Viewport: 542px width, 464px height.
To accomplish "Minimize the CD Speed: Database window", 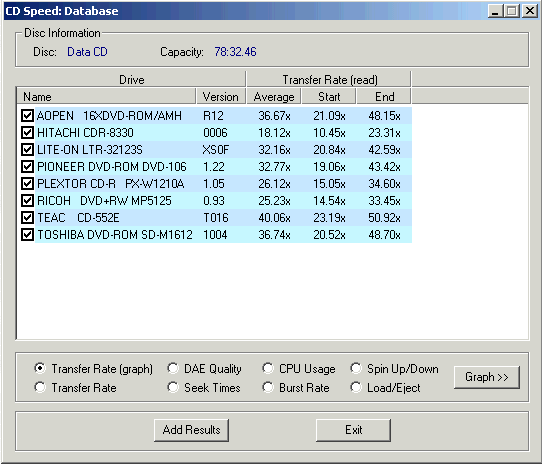I will tap(495, 11).
